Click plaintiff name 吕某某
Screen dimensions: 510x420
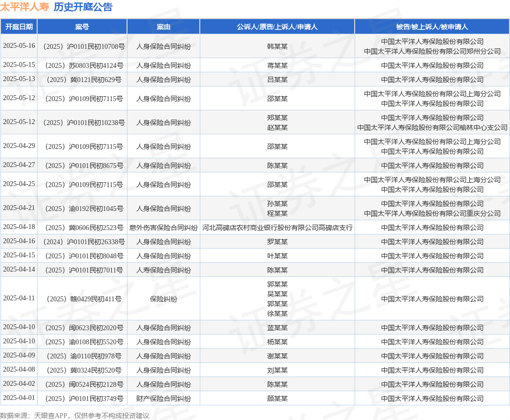point(277,80)
